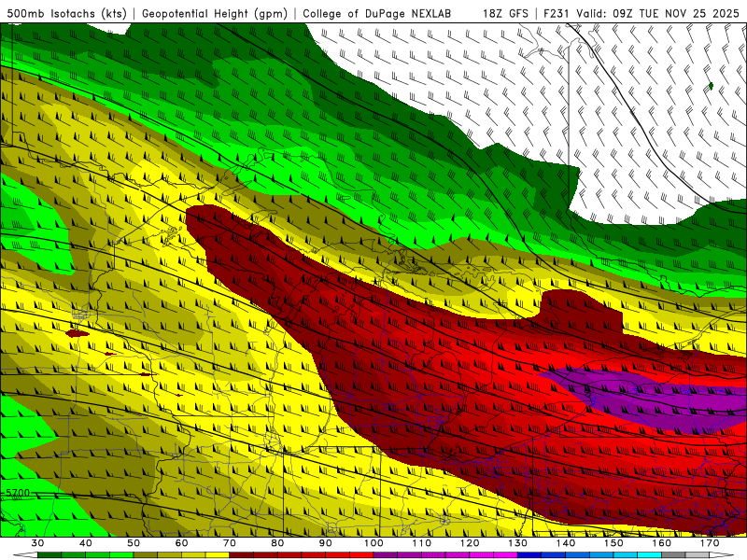The image size is (747, 560).
Task: Click the 80 value on the color scale
Action: [x=277, y=543]
